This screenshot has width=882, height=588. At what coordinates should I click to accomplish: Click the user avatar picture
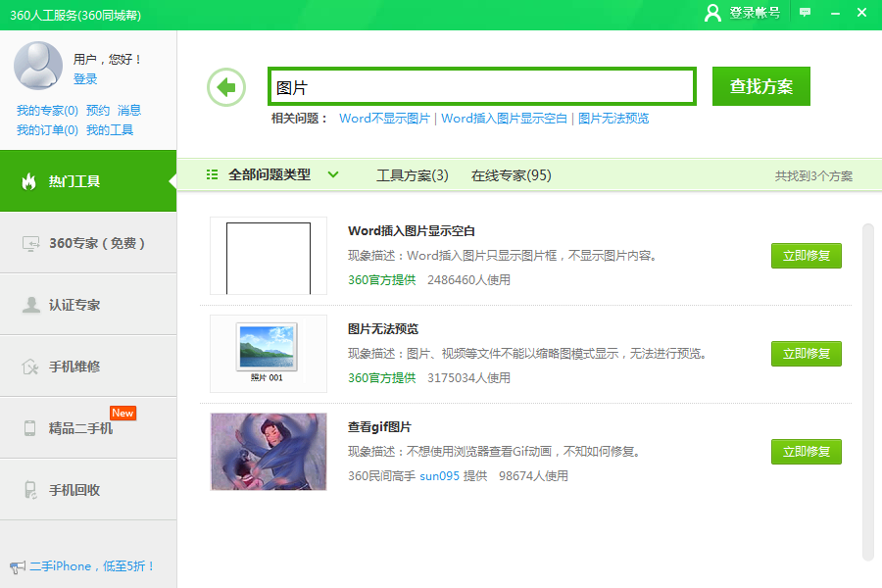click(x=38, y=66)
